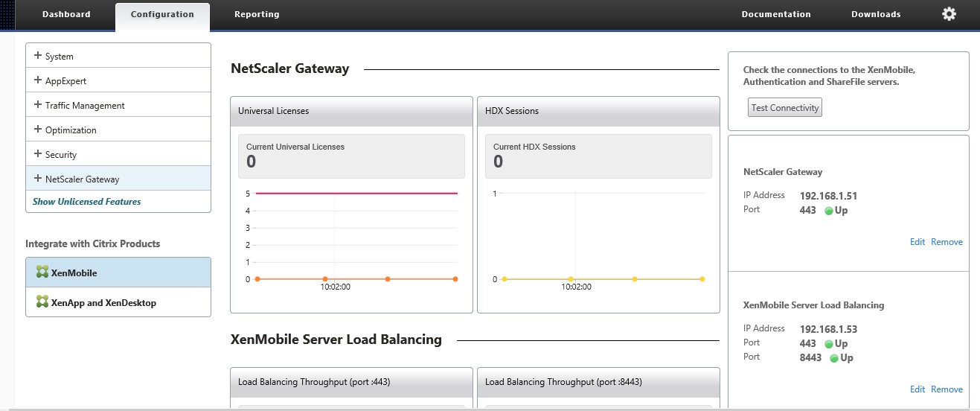The image size is (980, 411).
Task: Expand the Optimization node
Action: (38, 130)
